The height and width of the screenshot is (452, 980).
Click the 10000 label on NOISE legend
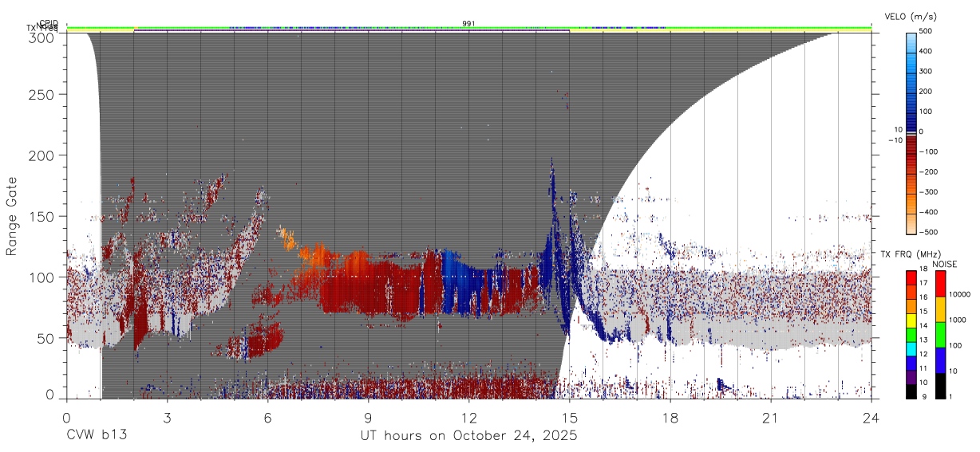tap(961, 296)
